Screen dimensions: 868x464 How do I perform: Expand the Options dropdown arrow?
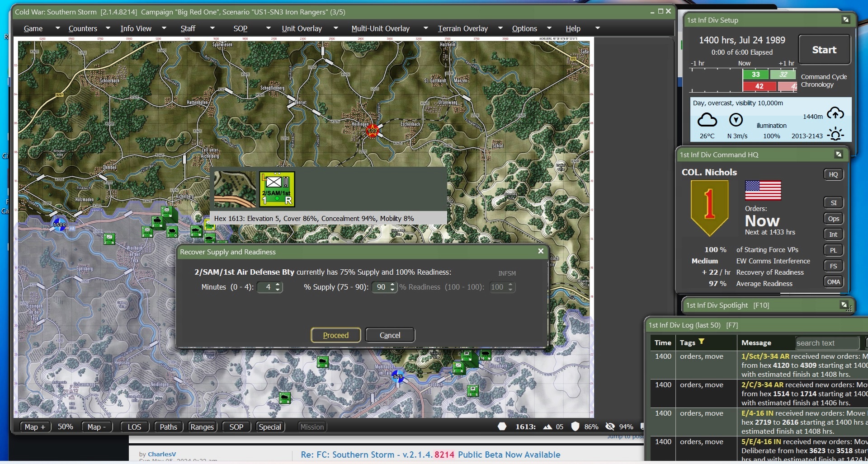(549, 28)
